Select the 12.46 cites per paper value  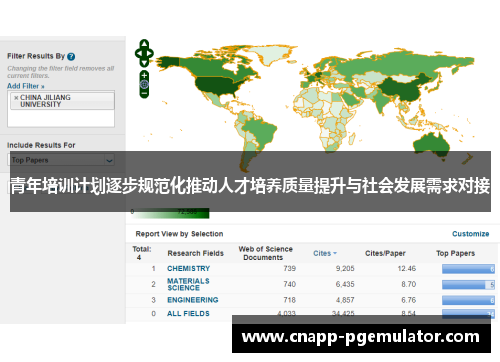[407, 268]
